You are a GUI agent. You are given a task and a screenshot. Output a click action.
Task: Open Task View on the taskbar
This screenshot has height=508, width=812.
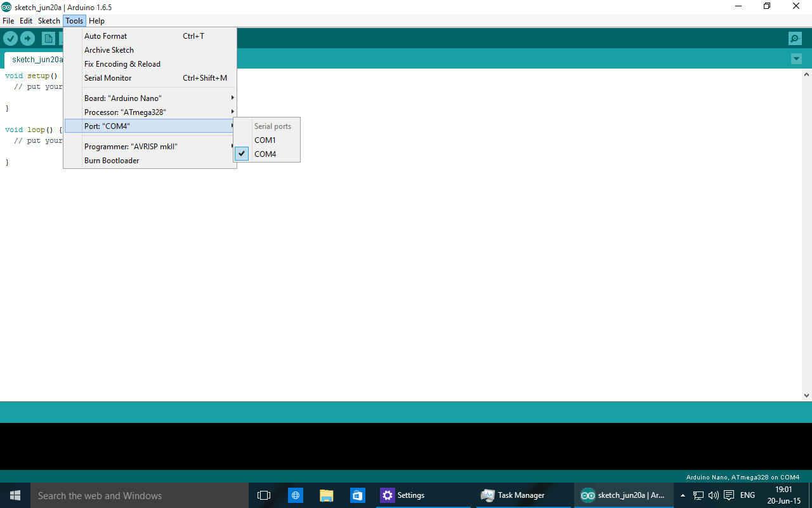coord(264,495)
